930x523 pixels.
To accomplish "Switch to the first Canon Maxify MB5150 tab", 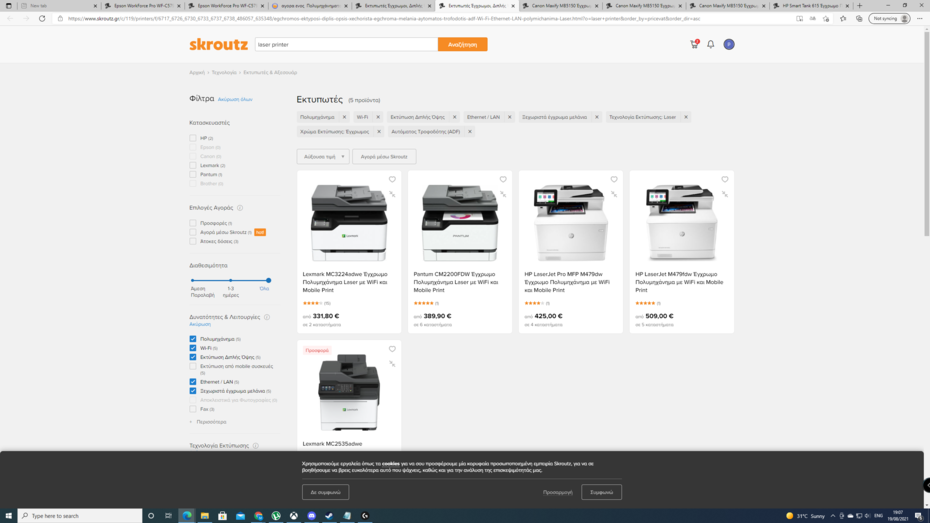I will click(x=560, y=5).
